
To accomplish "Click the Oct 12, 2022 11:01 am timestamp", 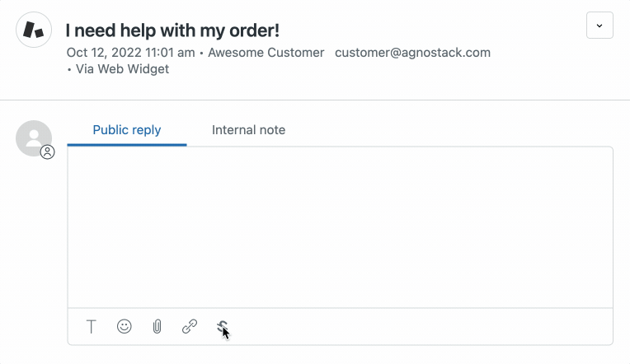I will pos(130,53).
